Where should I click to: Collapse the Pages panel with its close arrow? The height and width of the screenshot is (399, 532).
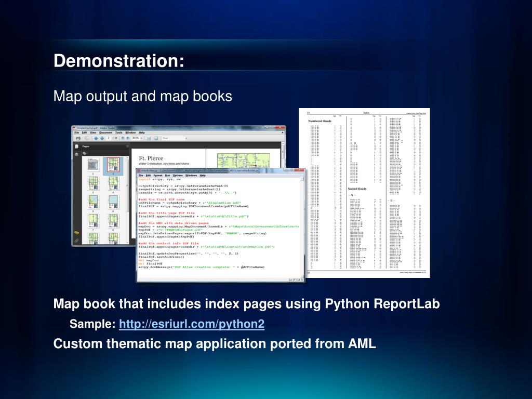click(127, 146)
